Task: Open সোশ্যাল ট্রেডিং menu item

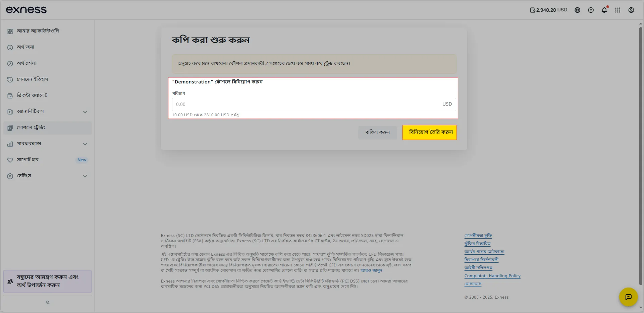Action: click(x=47, y=128)
